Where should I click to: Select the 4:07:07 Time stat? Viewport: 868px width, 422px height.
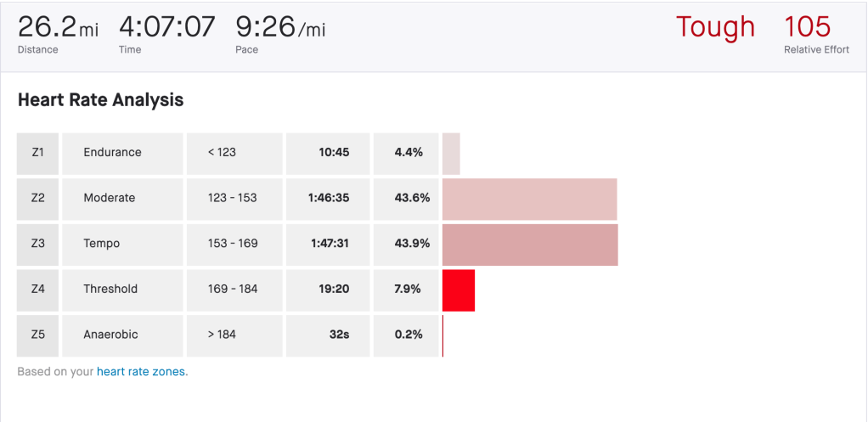[x=167, y=29]
